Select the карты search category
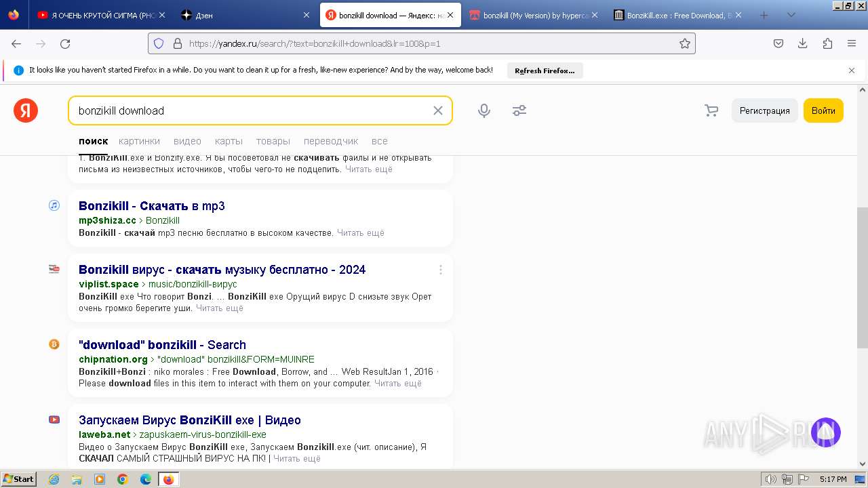The width and height of the screenshot is (868, 488). 229,141
